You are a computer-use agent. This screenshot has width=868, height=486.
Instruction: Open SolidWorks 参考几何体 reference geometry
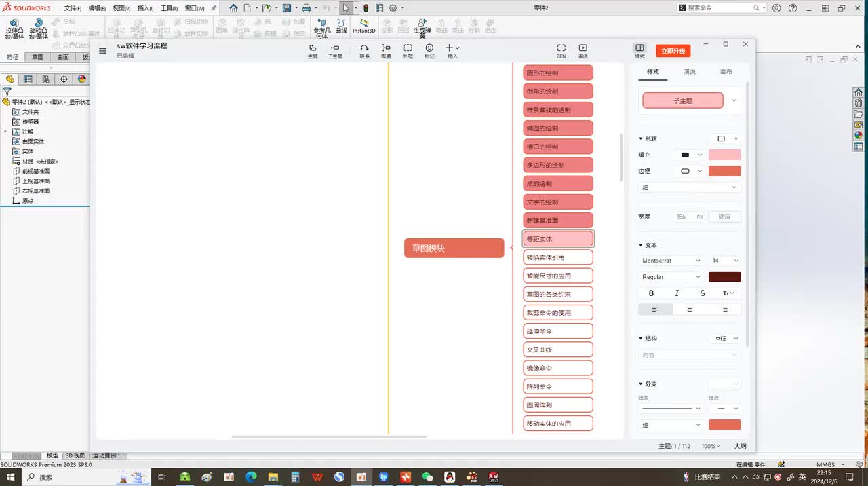pyautogui.click(x=321, y=29)
